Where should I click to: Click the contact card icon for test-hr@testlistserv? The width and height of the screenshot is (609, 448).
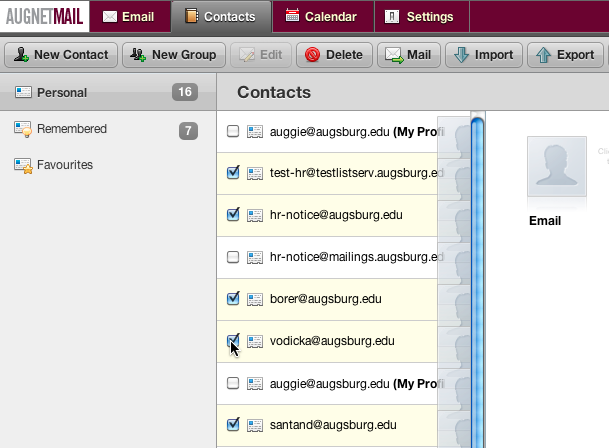(255, 173)
